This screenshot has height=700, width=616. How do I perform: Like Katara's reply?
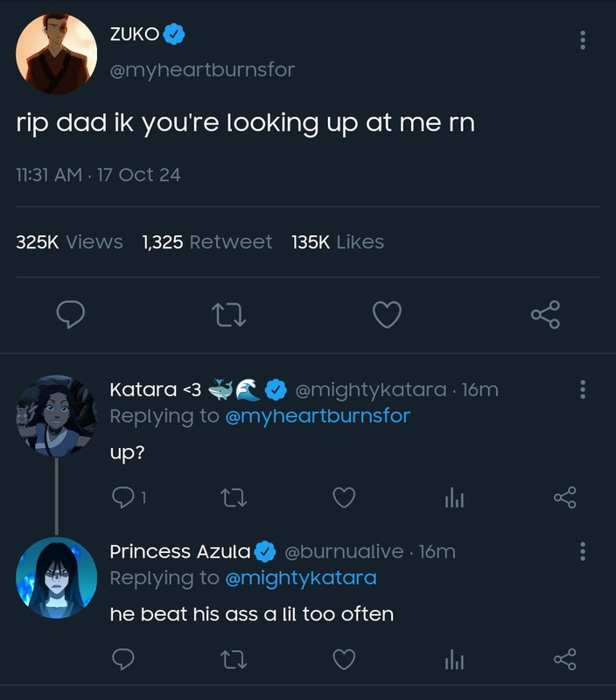pos(345,497)
